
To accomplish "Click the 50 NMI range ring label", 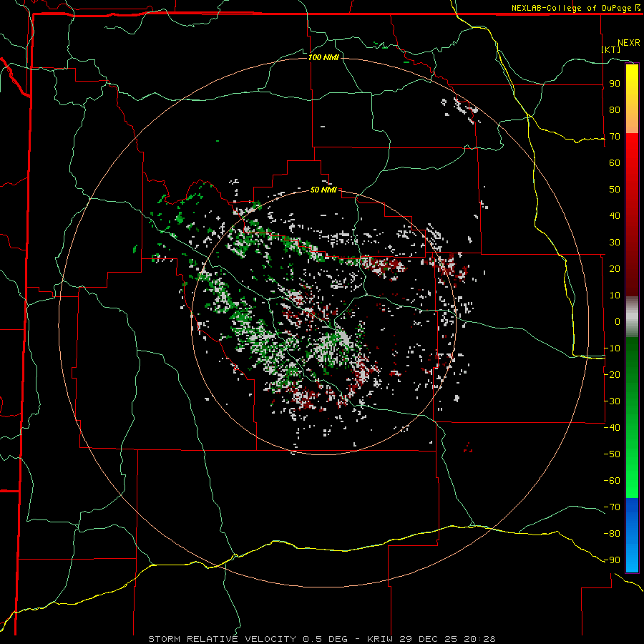I will tap(323, 190).
